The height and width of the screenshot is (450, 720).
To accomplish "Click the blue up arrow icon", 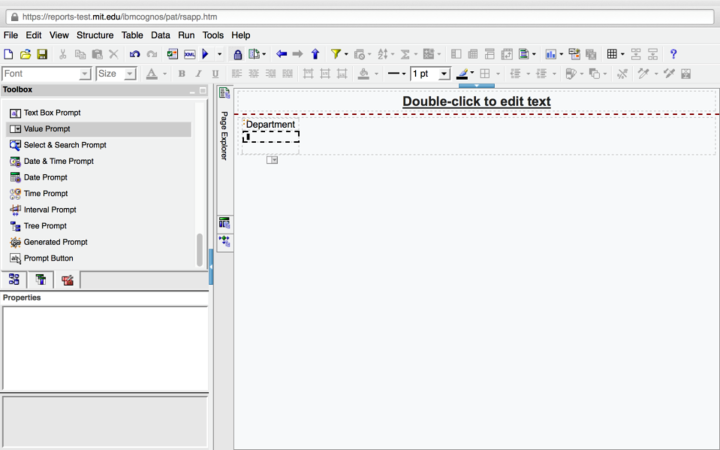I will point(315,54).
